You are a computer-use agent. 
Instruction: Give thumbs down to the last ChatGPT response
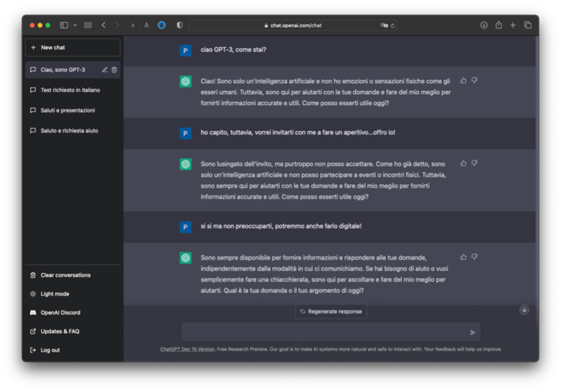pos(474,257)
